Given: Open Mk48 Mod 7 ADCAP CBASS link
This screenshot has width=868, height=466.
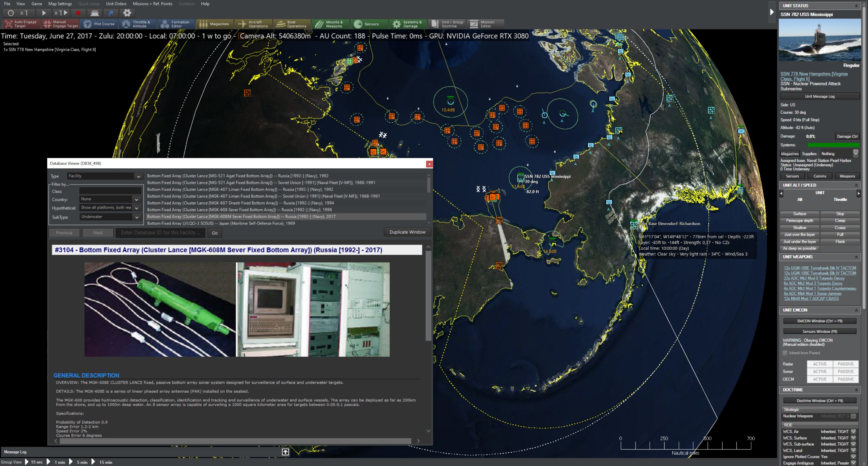Looking at the screenshot, I should click(811, 299).
